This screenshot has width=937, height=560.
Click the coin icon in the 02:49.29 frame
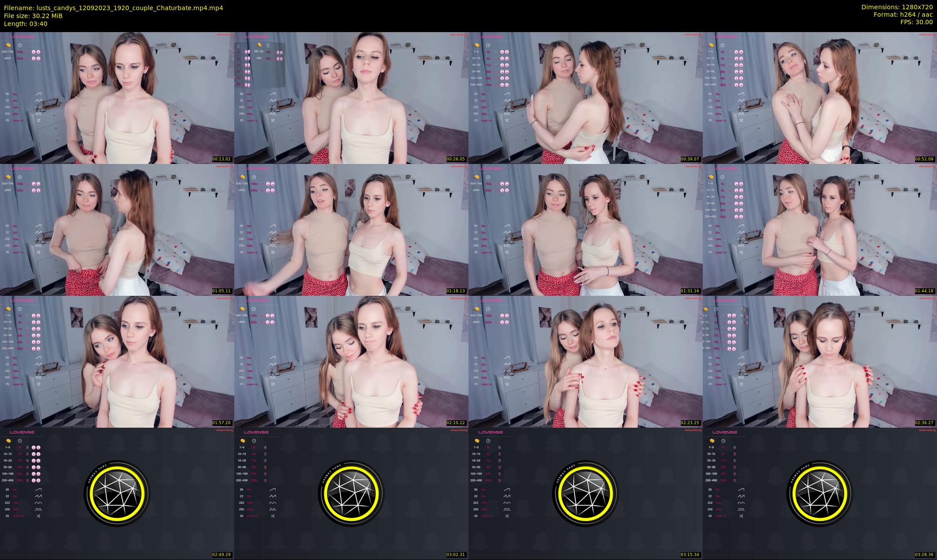[8, 440]
